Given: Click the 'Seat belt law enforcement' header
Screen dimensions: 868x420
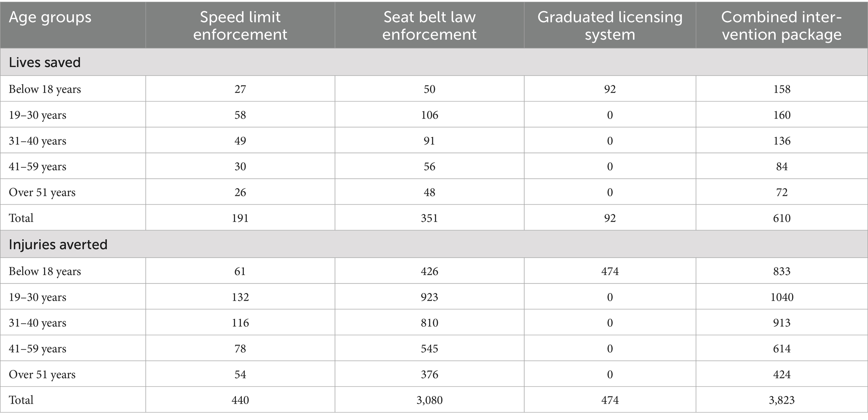Looking at the screenshot, I should (x=429, y=26).
